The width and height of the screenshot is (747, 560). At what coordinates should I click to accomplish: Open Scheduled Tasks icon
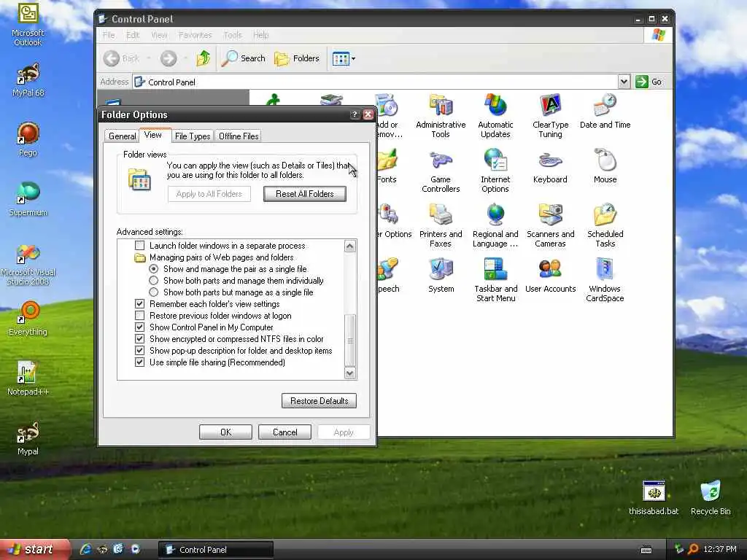[605, 226]
